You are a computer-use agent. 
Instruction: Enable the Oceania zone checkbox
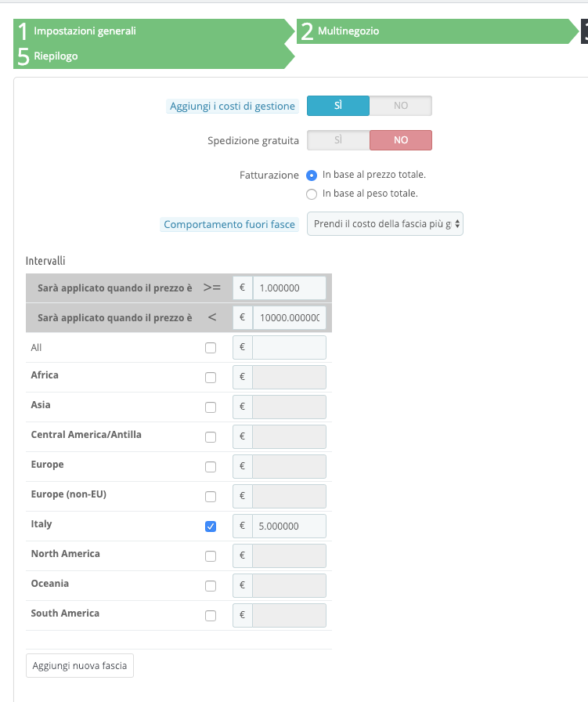pos(211,586)
